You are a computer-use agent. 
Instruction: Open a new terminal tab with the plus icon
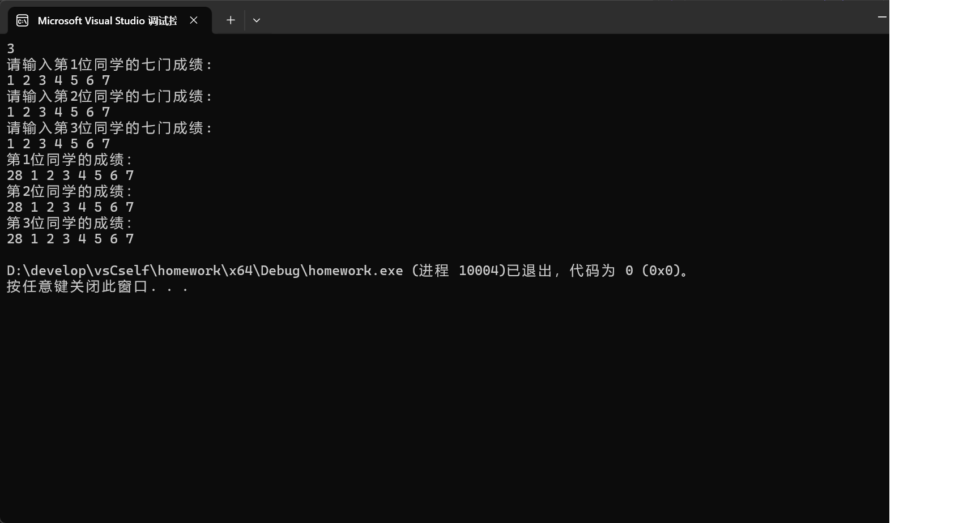pos(230,20)
